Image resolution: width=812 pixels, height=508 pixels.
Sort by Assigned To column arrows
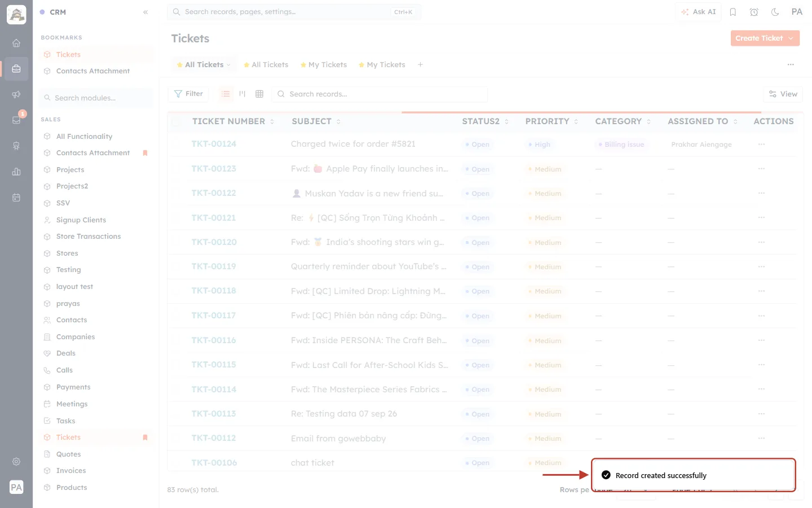pos(735,121)
